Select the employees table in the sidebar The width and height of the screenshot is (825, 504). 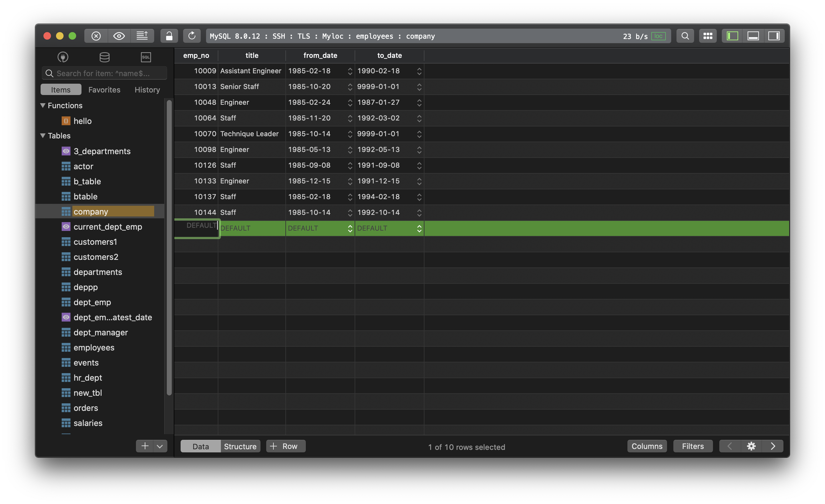(94, 347)
